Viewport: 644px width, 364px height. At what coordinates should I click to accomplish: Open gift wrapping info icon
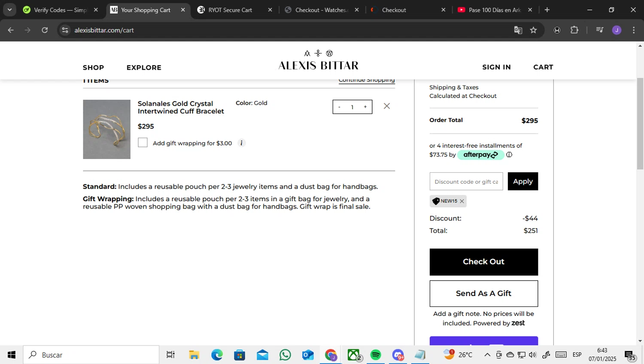[x=241, y=143]
